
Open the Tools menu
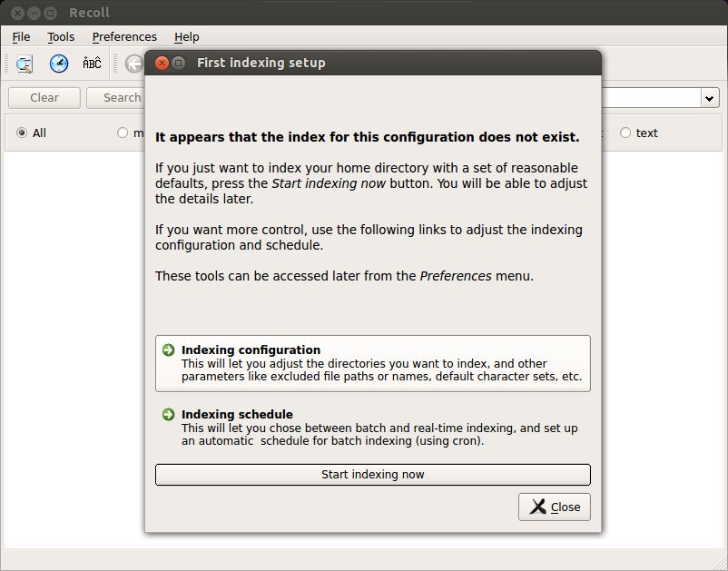(61, 36)
